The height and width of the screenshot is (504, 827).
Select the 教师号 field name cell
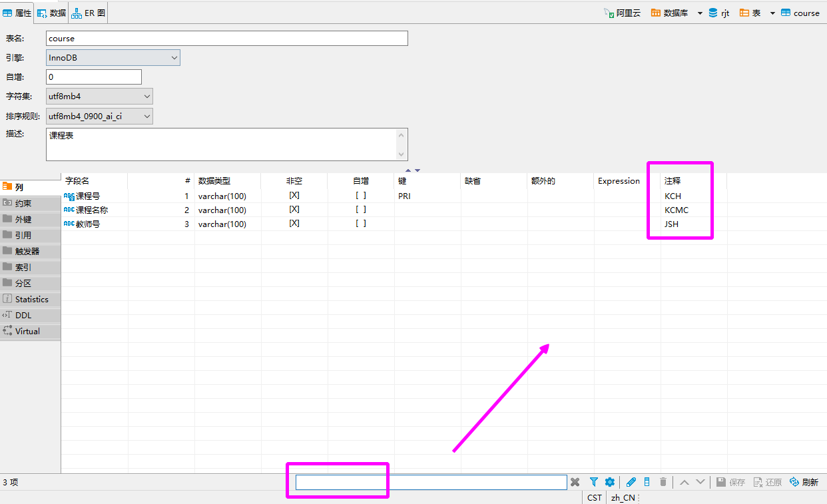click(x=95, y=224)
